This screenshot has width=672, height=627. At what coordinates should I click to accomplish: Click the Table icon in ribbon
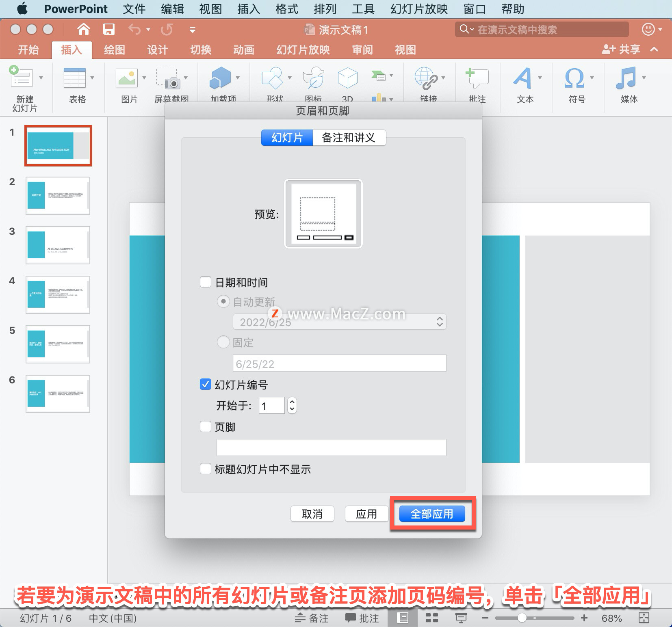click(x=75, y=78)
